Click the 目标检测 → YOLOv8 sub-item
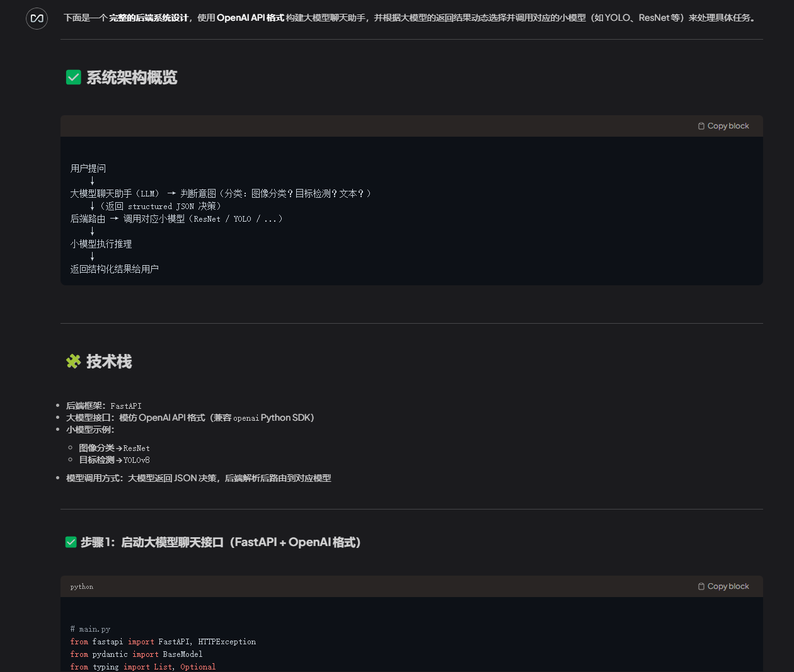 (115, 460)
